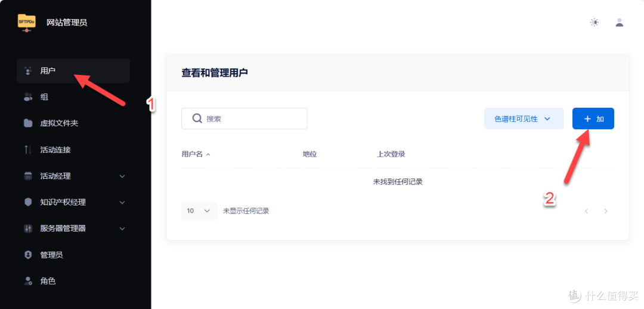Click the 虚拟文件夹 folder icon
Viewport: 644px width, 309px height.
(x=28, y=123)
